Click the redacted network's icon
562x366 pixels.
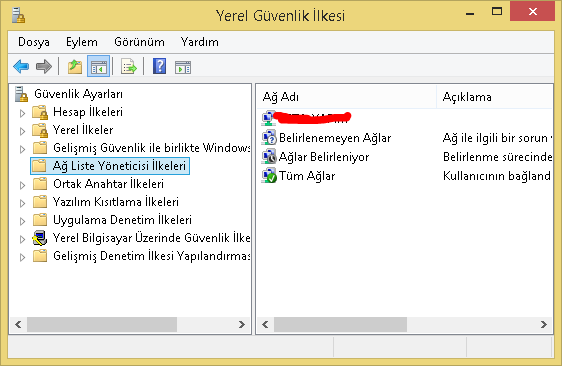click(x=268, y=118)
